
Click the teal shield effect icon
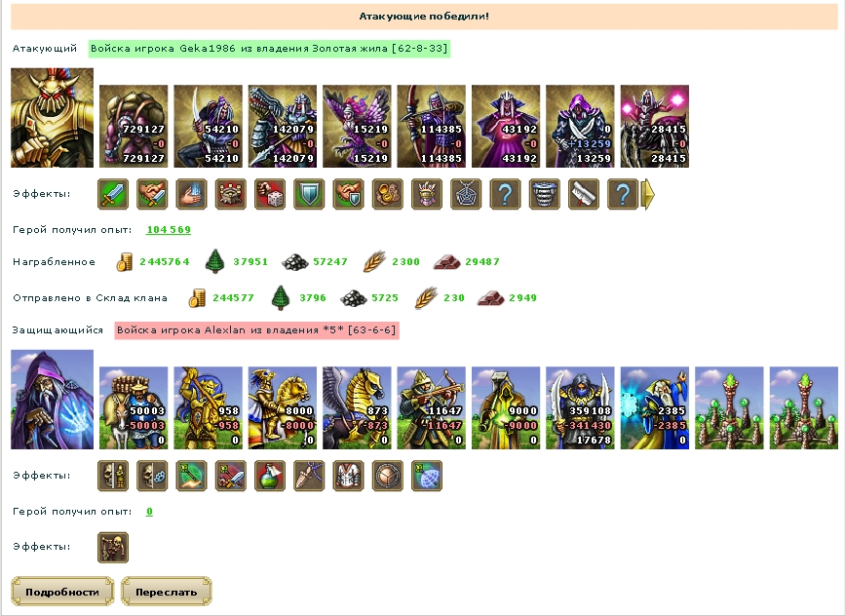(x=309, y=194)
